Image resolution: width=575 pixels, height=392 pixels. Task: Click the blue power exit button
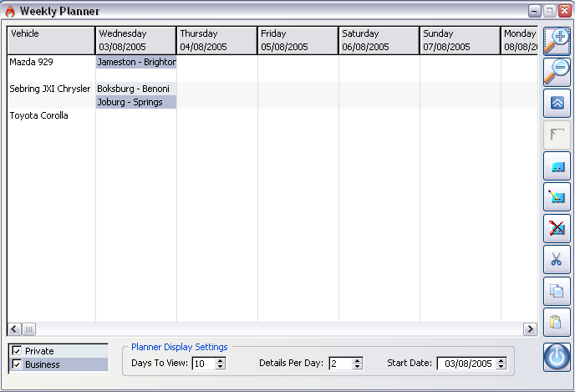pos(557,357)
